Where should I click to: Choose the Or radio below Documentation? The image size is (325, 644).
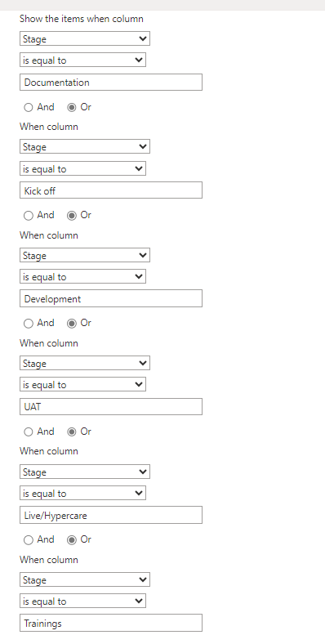point(71,108)
